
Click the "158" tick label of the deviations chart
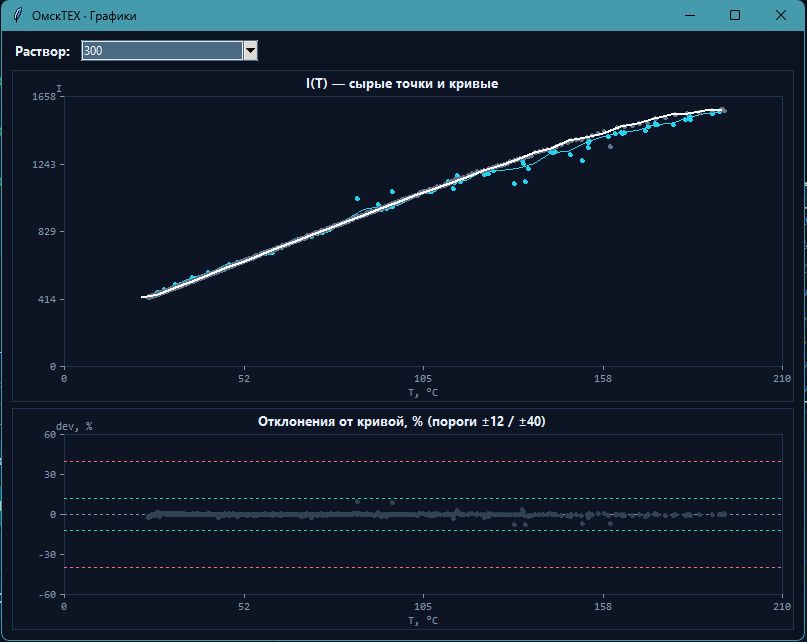pyautogui.click(x=603, y=606)
